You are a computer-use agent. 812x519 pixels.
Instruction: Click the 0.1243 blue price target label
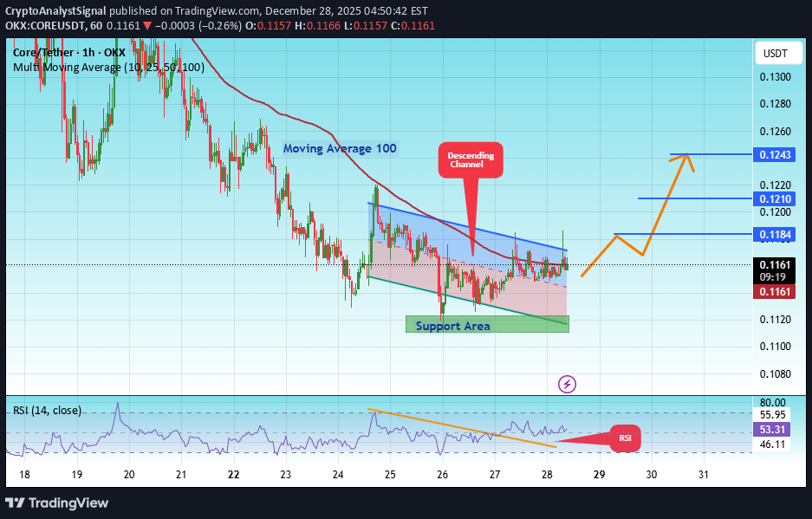pyautogui.click(x=774, y=154)
